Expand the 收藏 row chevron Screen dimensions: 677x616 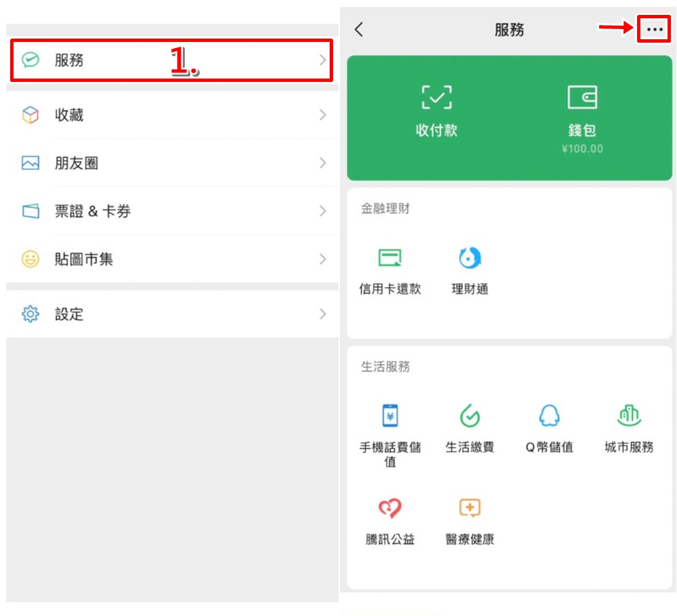click(322, 115)
